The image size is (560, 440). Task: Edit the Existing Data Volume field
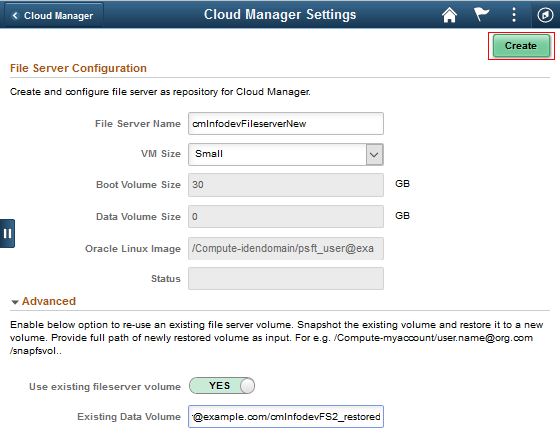(x=286, y=416)
